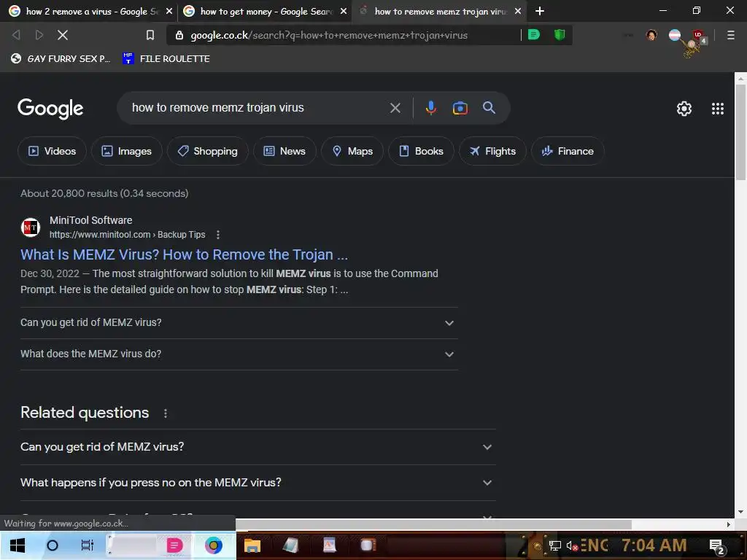This screenshot has width=747, height=560.
Task: Close the 'how to get money' tab
Action: pyautogui.click(x=344, y=11)
